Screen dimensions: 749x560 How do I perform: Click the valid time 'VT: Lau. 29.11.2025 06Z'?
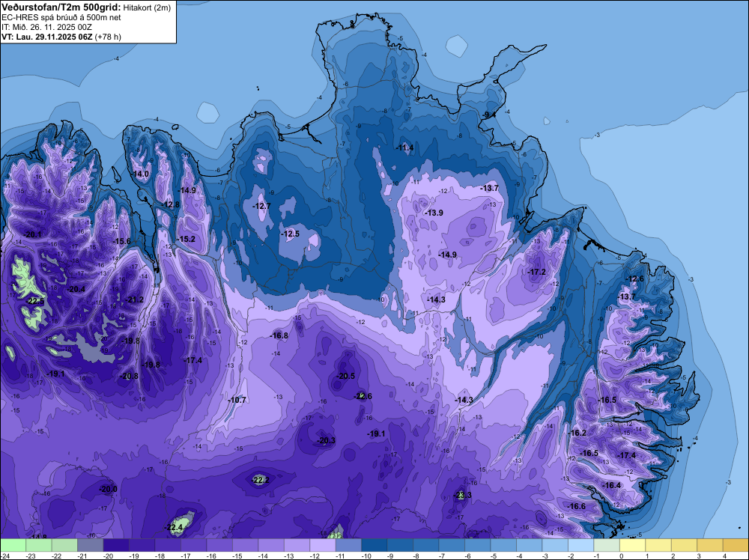(x=46, y=37)
